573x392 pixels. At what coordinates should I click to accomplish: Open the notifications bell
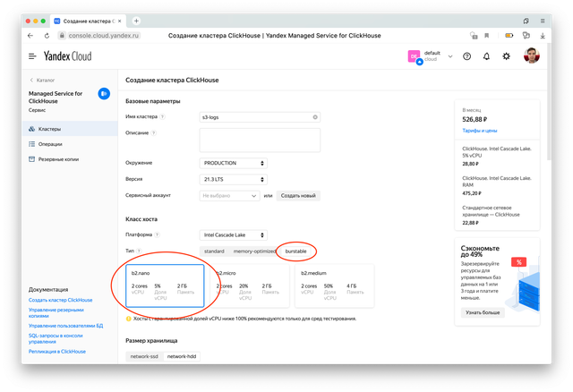pyautogui.click(x=486, y=56)
